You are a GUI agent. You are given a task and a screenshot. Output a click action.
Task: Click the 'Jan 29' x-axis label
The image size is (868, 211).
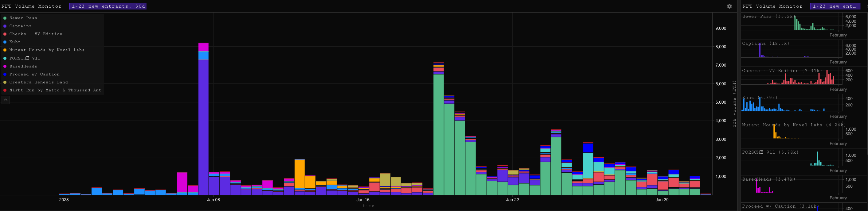(662, 200)
